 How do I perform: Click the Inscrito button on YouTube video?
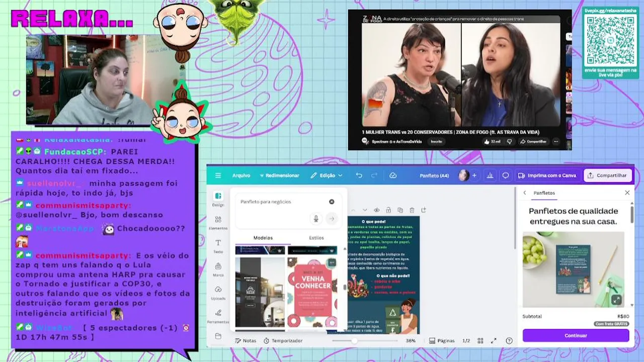coord(436,142)
